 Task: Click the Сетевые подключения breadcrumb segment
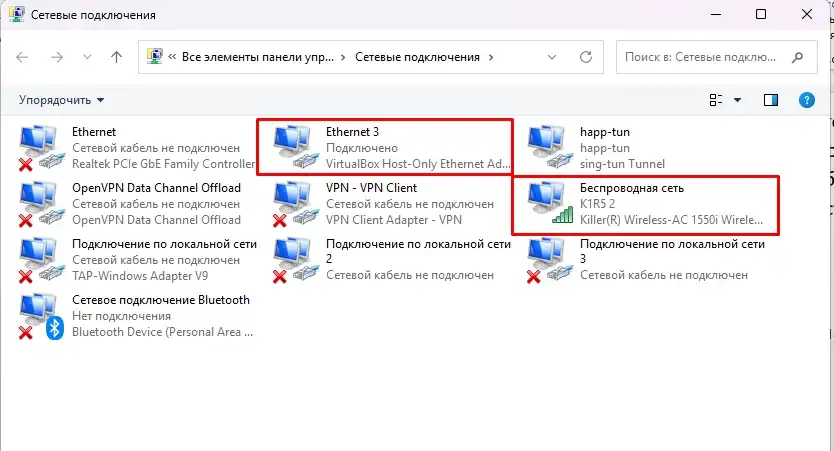click(417, 58)
